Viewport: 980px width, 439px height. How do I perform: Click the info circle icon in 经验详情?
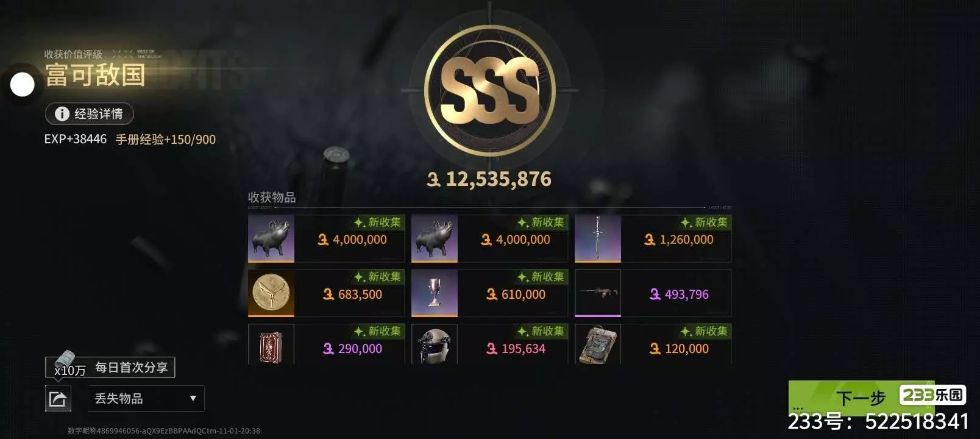coord(62,113)
